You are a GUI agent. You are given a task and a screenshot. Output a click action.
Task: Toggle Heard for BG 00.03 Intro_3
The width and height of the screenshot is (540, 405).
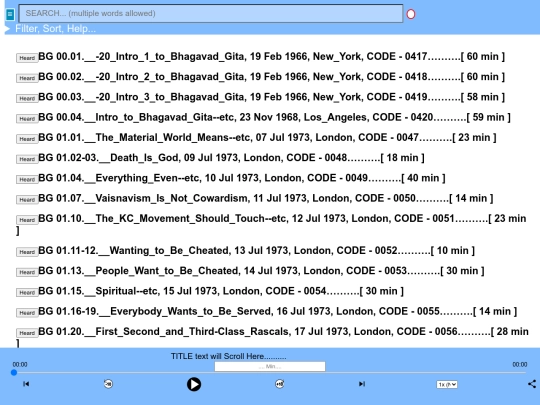(x=27, y=98)
